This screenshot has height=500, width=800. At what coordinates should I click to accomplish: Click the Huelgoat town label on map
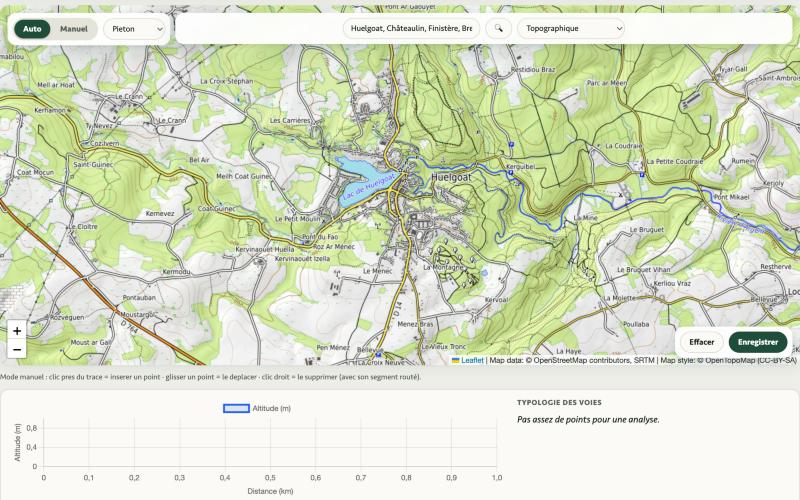click(452, 177)
